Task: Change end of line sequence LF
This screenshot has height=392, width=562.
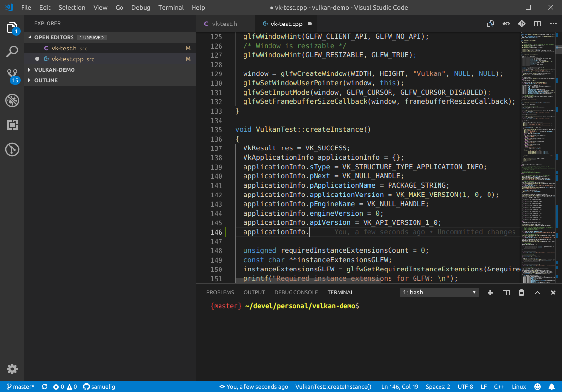Action: (484, 387)
